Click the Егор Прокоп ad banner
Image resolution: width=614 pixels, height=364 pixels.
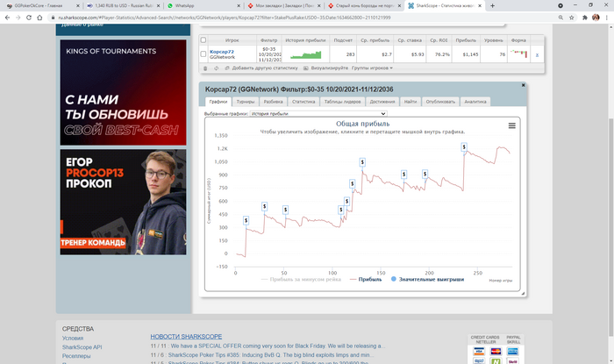[x=123, y=202]
